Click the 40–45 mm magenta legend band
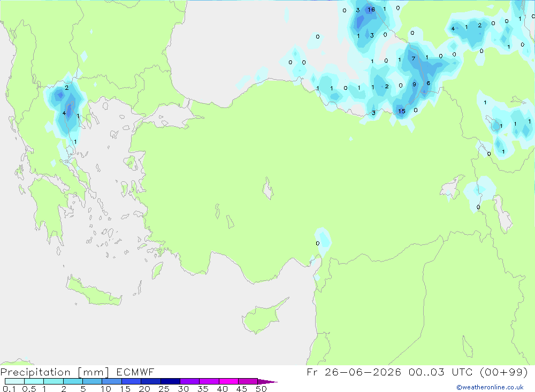 point(228,381)
